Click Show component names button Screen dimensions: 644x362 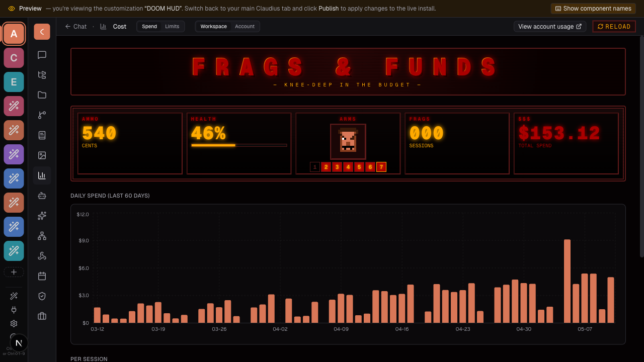(593, 9)
